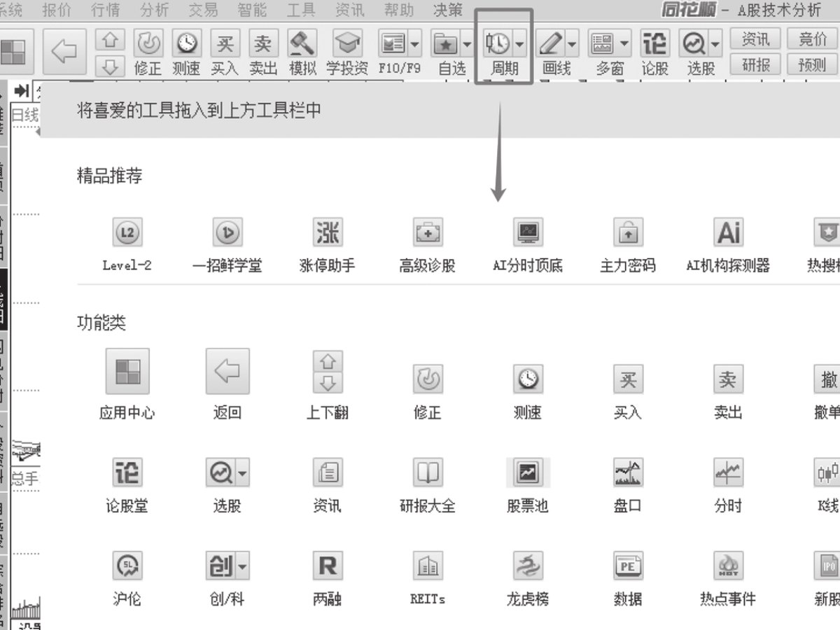The image size is (840, 630).
Task: Click the page-down arrow in toolbar
Action: click(110, 66)
